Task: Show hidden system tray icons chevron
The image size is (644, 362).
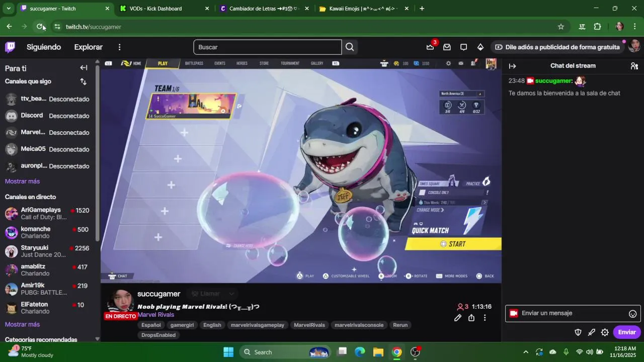Action: point(526,352)
